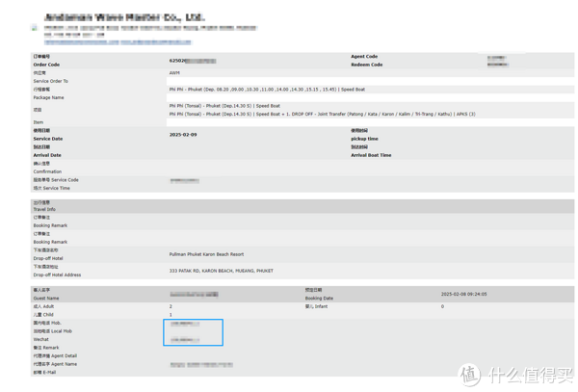The height and width of the screenshot is (392, 578).
Task: Select the "Guest Name" label
Action: pyautogui.click(x=46, y=298)
